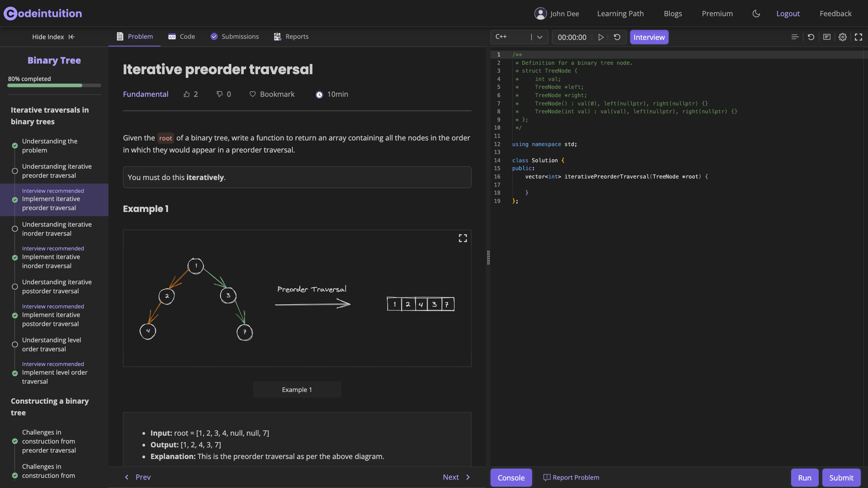Start the timer play button
868x488 pixels.
coord(601,37)
